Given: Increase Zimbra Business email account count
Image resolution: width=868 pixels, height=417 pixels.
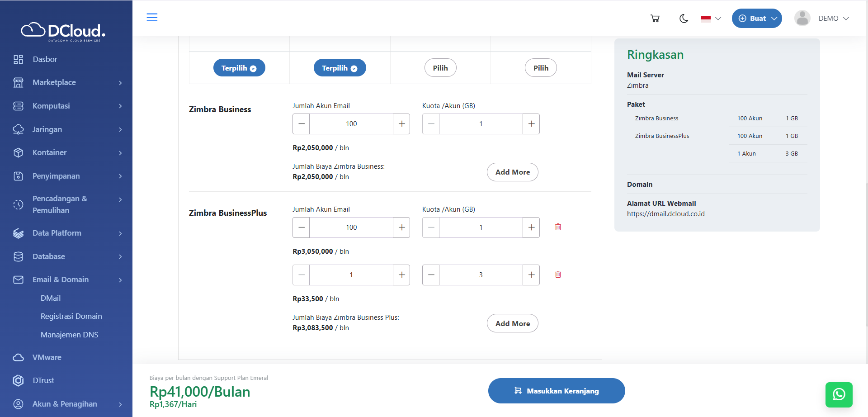Looking at the screenshot, I should (401, 124).
